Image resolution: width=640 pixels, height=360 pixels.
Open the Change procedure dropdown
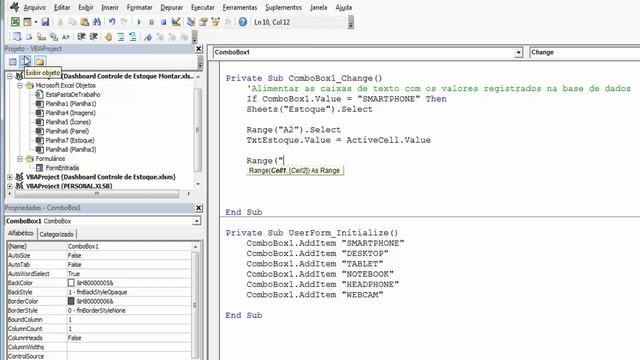[x=584, y=52]
